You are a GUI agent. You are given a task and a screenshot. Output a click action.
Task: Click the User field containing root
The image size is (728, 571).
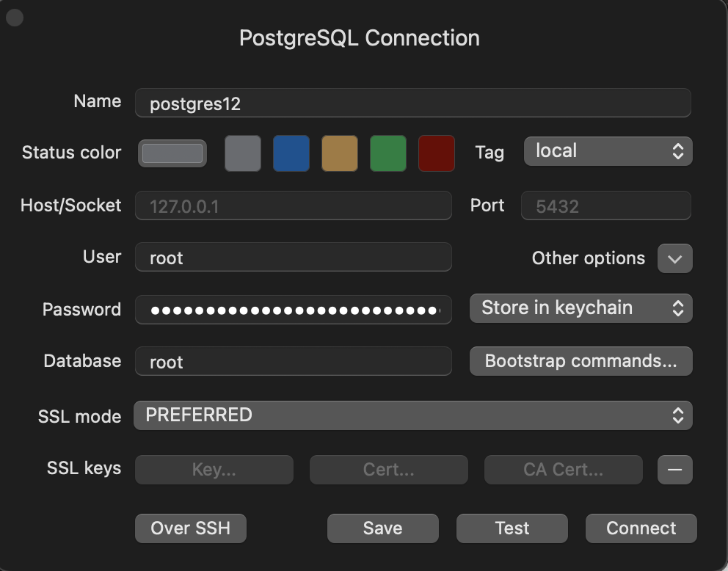[294, 257]
